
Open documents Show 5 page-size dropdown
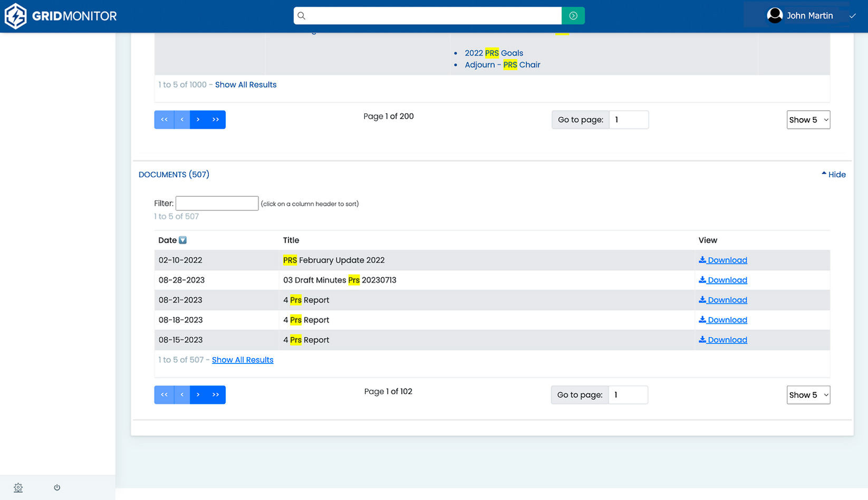(x=808, y=395)
